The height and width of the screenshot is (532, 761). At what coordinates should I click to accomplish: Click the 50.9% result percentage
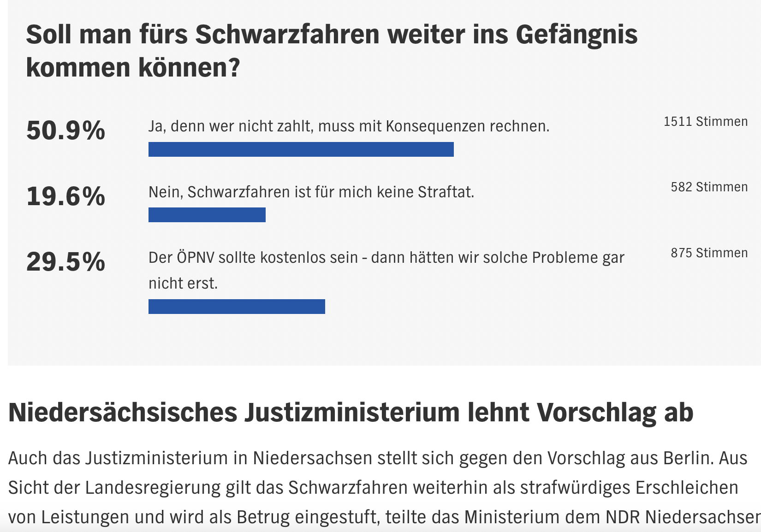(x=66, y=130)
